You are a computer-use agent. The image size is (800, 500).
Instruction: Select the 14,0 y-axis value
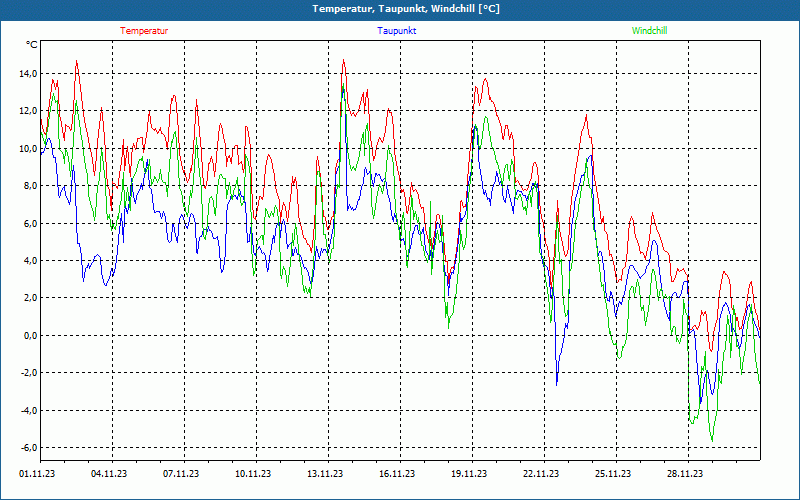click(28, 73)
